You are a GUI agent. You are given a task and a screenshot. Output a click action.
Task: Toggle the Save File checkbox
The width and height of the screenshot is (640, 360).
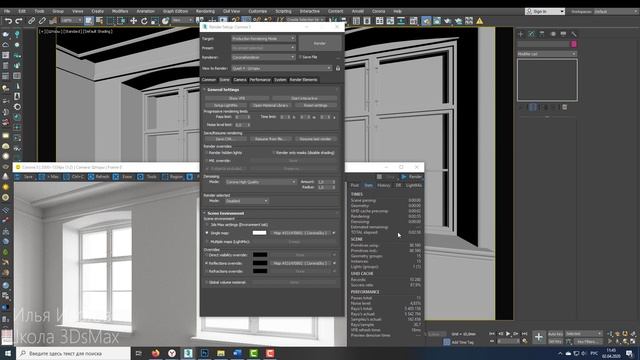tap(300, 57)
